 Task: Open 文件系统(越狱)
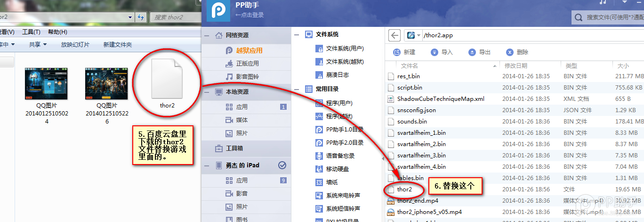click(x=345, y=62)
